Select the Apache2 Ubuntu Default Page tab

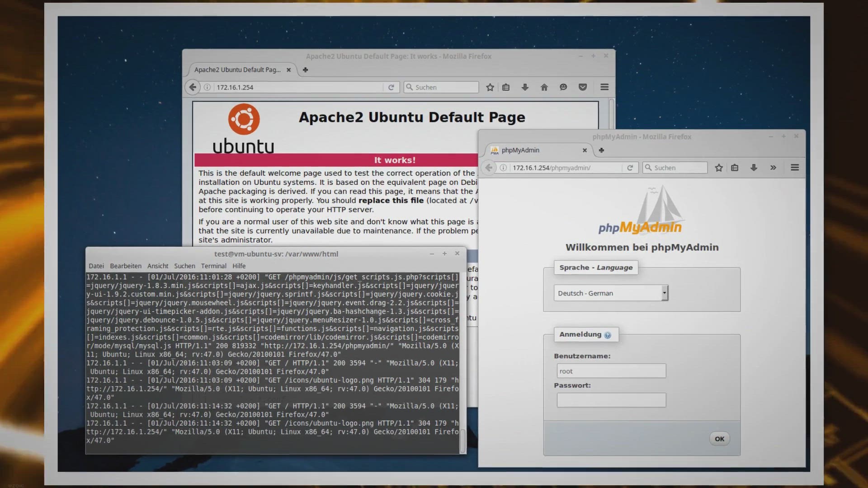(237, 70)
